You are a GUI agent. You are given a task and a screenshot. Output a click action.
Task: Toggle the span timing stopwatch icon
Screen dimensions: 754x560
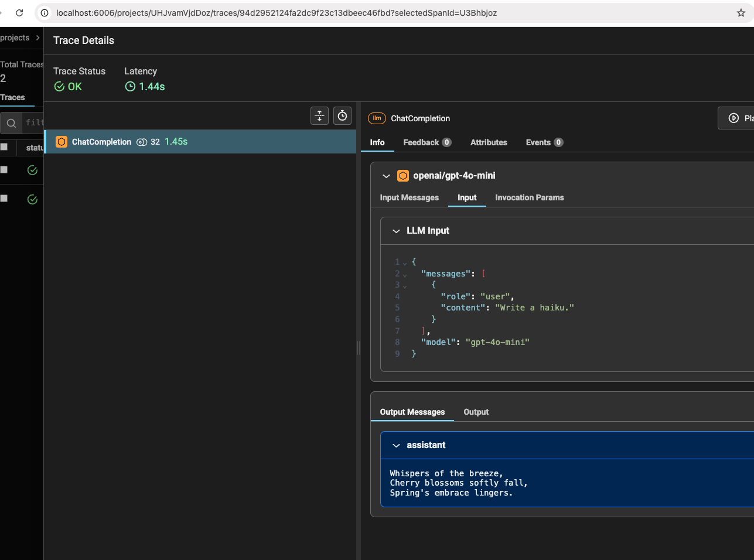pyautogui.click(x=342, y=116)
